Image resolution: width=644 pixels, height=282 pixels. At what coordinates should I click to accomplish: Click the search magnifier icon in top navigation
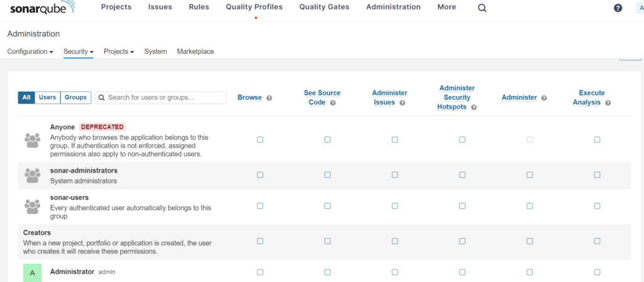tap(482, 8)
